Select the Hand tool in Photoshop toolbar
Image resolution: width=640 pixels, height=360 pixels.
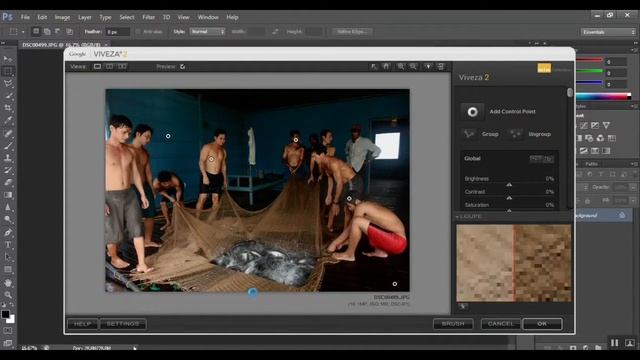pyautogui.click(x=8, y=282)
